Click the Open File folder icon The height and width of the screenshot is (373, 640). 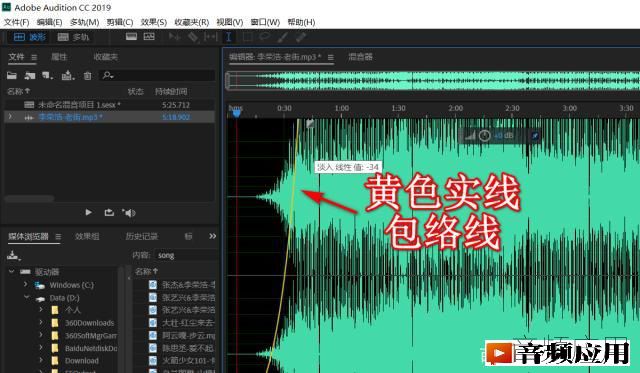pos(12,75)
